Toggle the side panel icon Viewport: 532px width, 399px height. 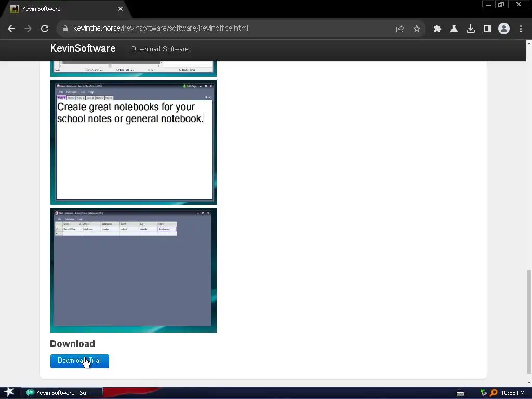(x=487, y=29)
